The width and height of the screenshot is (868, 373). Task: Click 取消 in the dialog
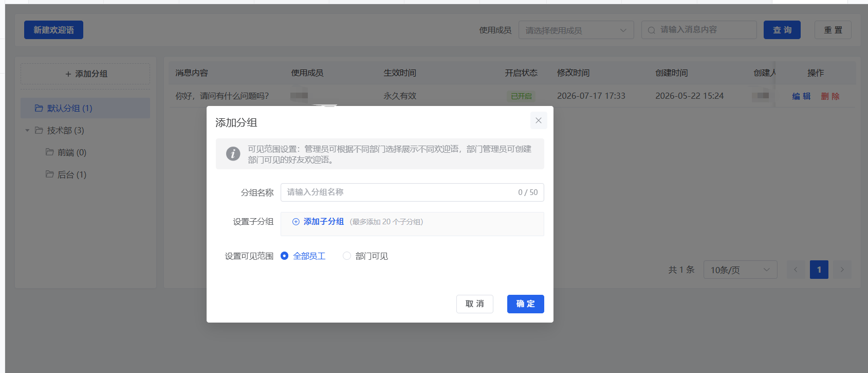tap(475, 304)
